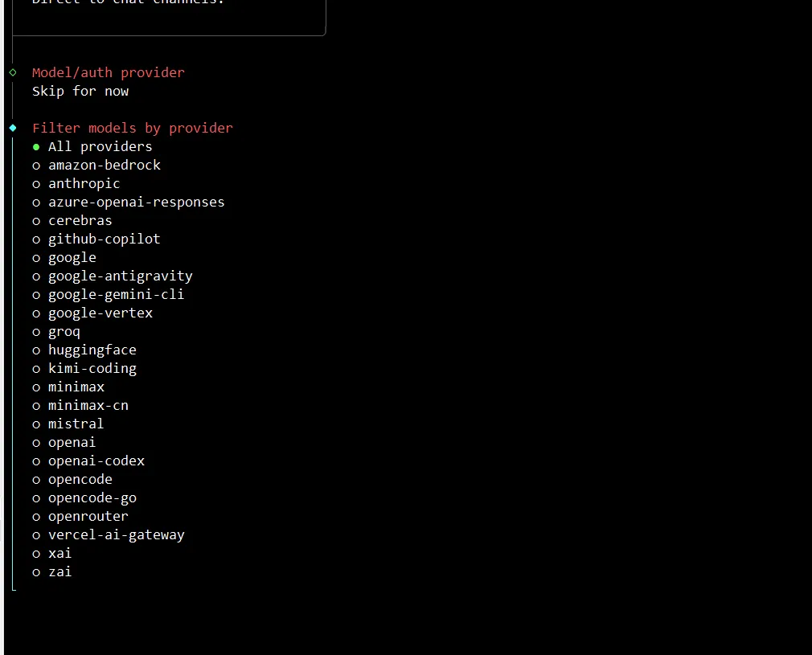812x655 pixels.
Task: Choose openai-codex provider option
Action: (88, 461)
